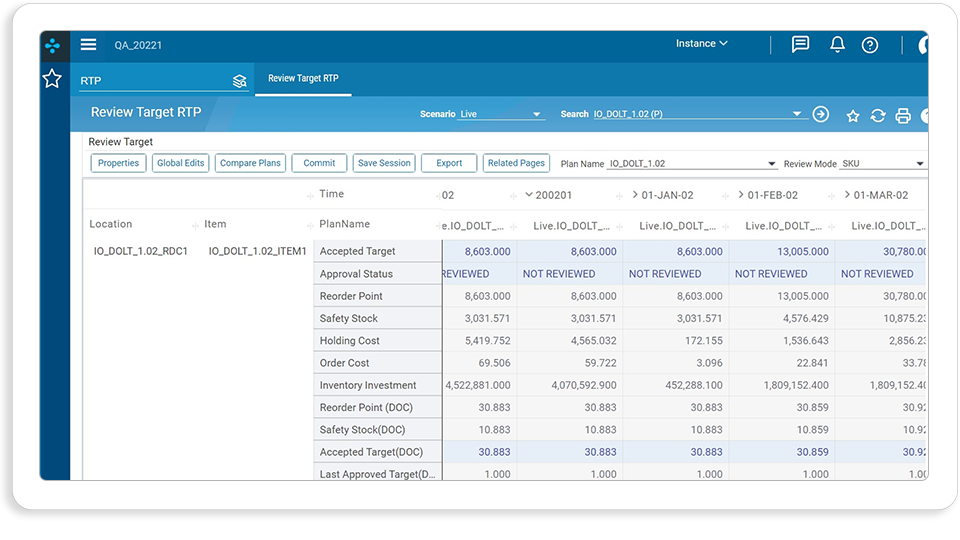Select the Review Target RTP tab

point(303,78)
